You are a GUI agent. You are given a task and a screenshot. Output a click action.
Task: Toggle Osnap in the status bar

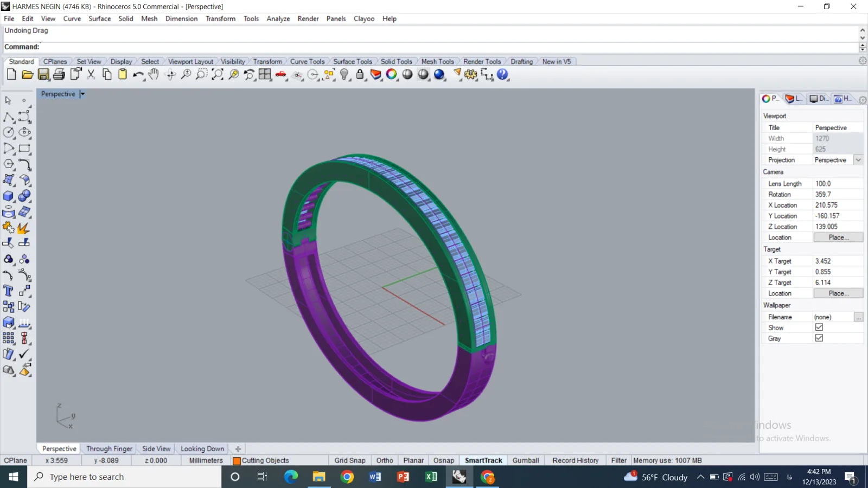point(444,460)
